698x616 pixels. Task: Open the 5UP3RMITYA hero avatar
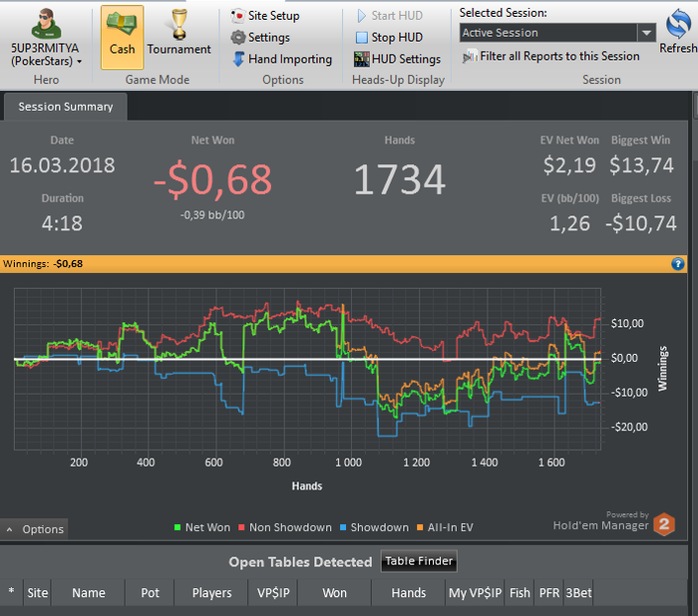point(46,24)
